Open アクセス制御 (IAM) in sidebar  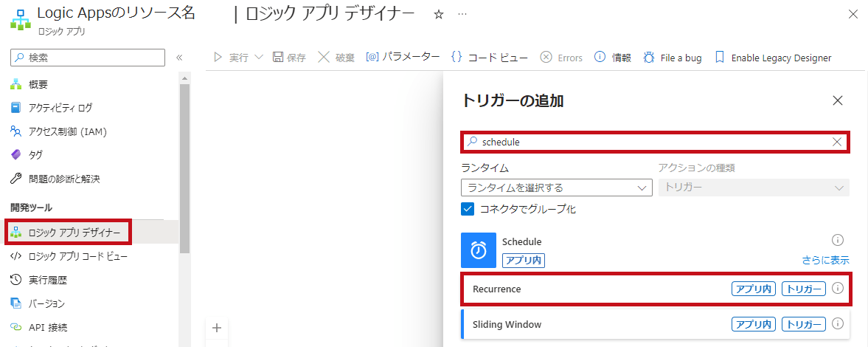point(67,131)
